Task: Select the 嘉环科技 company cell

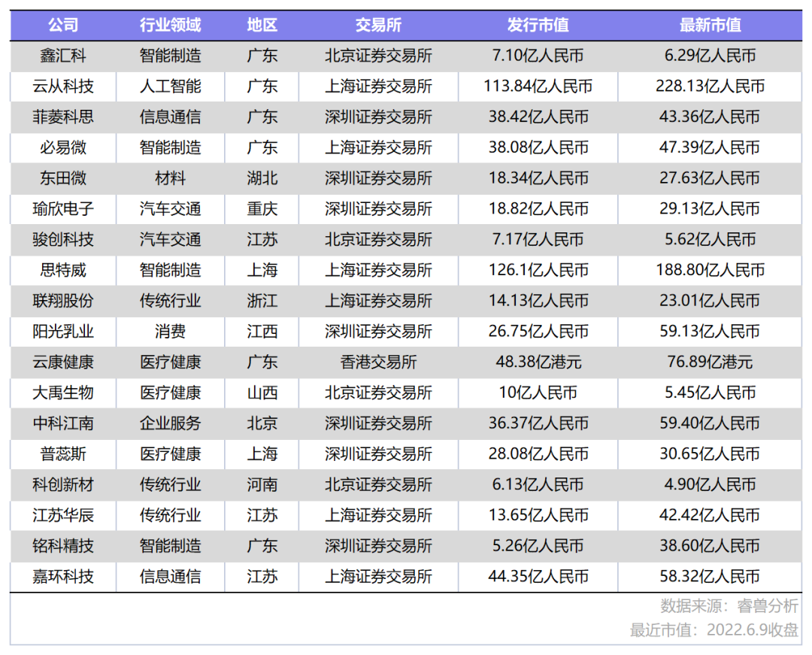Action: click(x=63, y=576)
